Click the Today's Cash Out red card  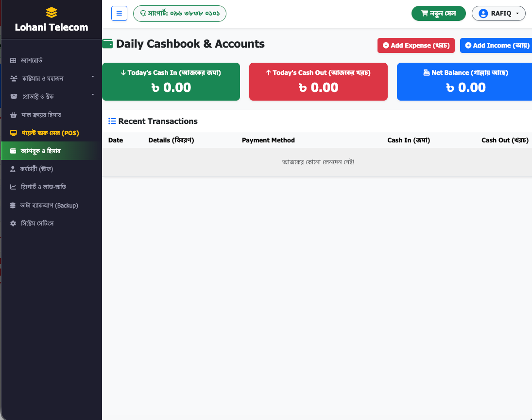(318, 82)
